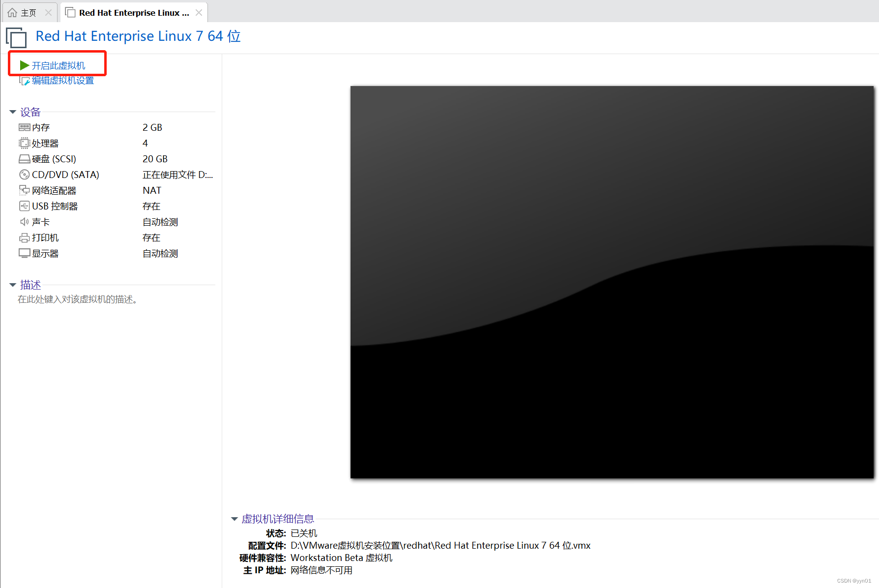The width and height of the screenshot is (879, 588).
Task: Click the CD/DVD (SATA) drive icon
Action: 25,174
